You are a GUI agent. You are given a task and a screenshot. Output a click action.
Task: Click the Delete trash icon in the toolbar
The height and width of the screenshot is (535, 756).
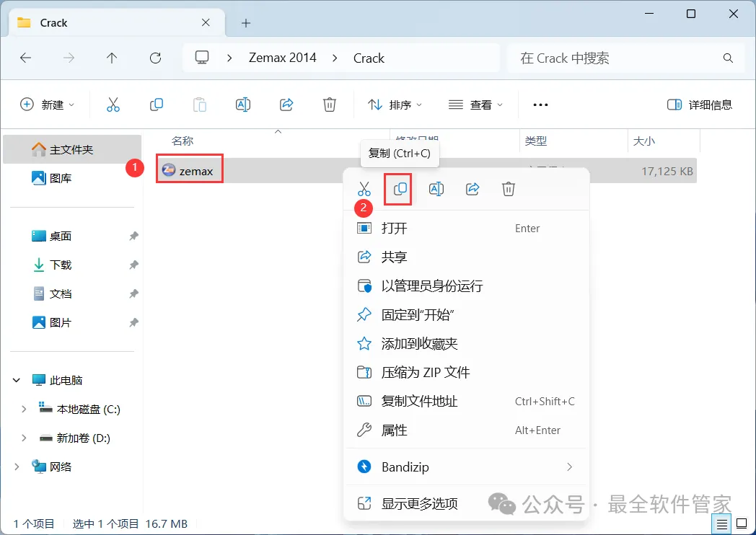click(329, 105)
